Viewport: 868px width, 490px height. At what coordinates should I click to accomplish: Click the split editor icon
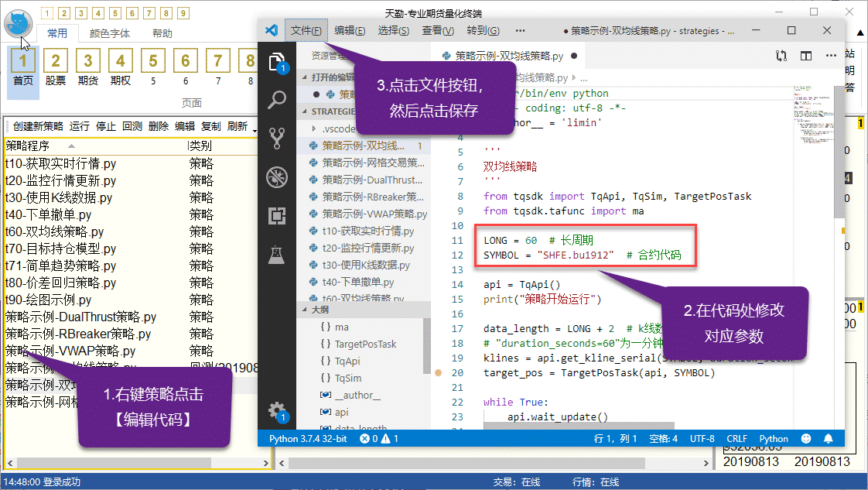(806, 56)
